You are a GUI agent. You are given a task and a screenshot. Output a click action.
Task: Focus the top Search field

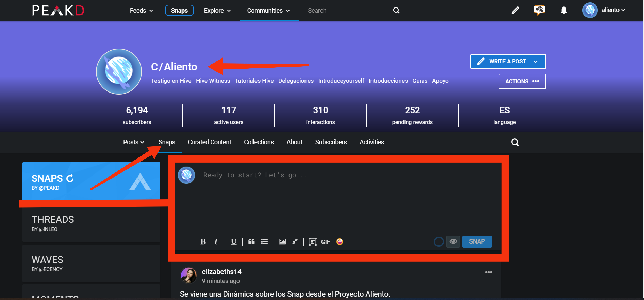coord(349,11)
